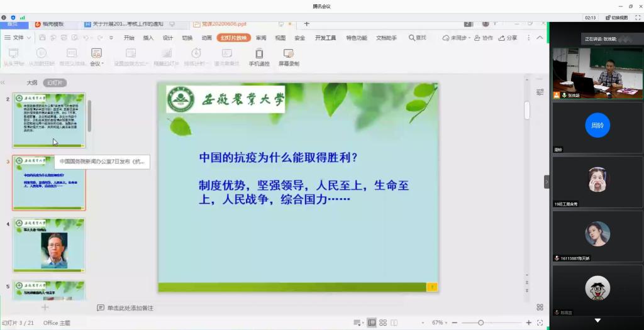Fit slide to window icon
The image size is (644, 330).
540,322
